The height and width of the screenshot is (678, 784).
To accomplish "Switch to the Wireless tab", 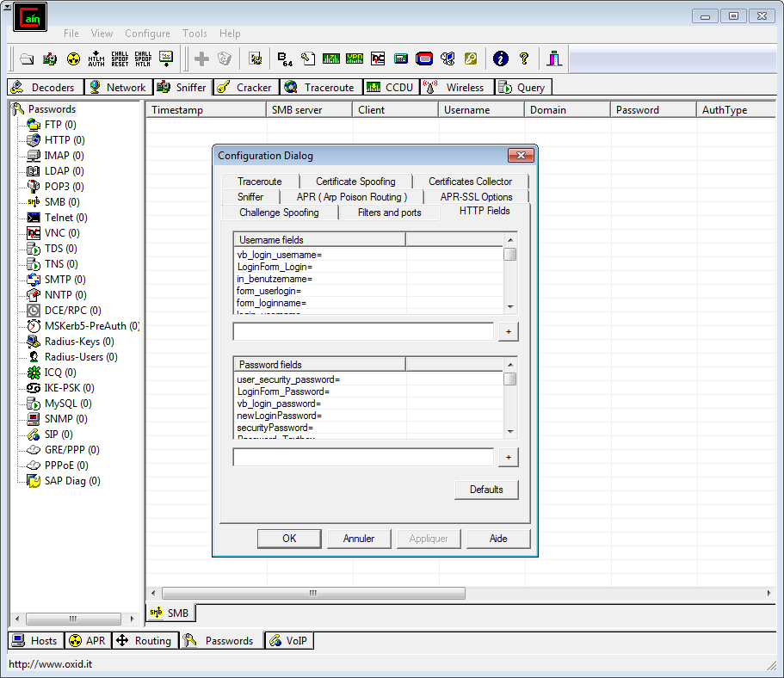I will (458, 88).
